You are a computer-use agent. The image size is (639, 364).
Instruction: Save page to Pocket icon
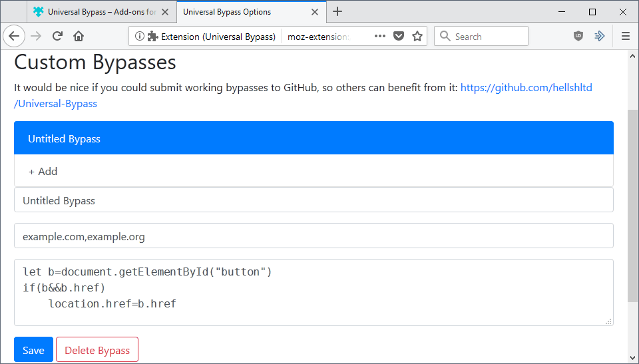(399, 37)
